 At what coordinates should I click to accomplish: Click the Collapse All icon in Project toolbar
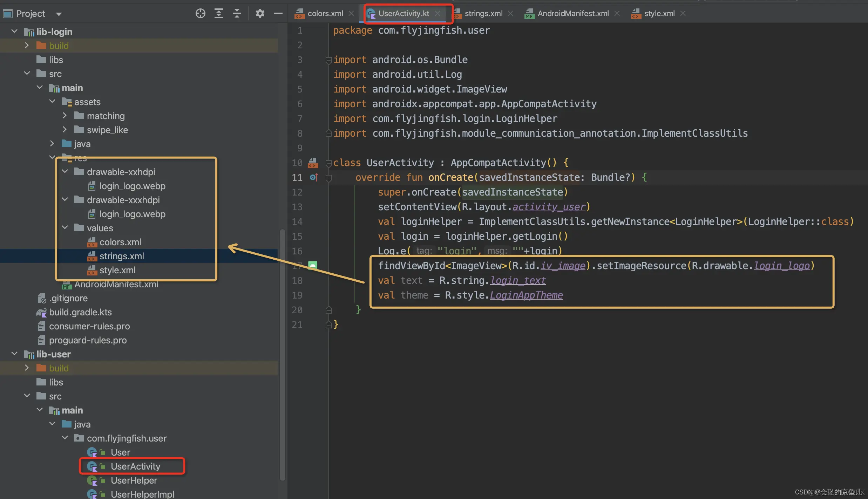[237, 13]
